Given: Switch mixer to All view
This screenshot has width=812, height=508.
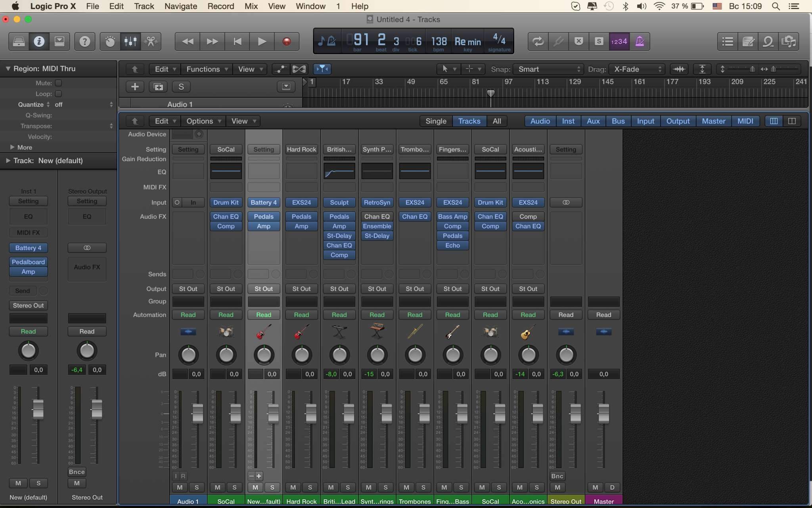Looking at the screenshot, I should [x=496, y=121].
